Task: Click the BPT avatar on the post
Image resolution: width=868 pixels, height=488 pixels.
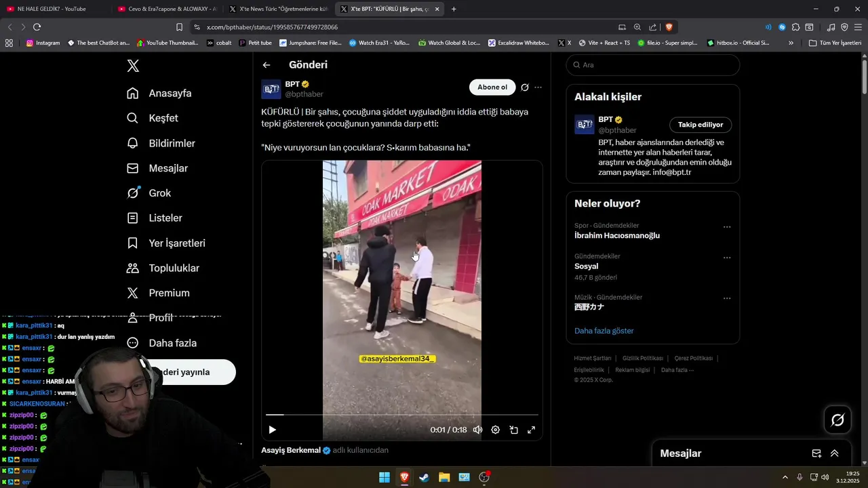Action: point(271,89)
